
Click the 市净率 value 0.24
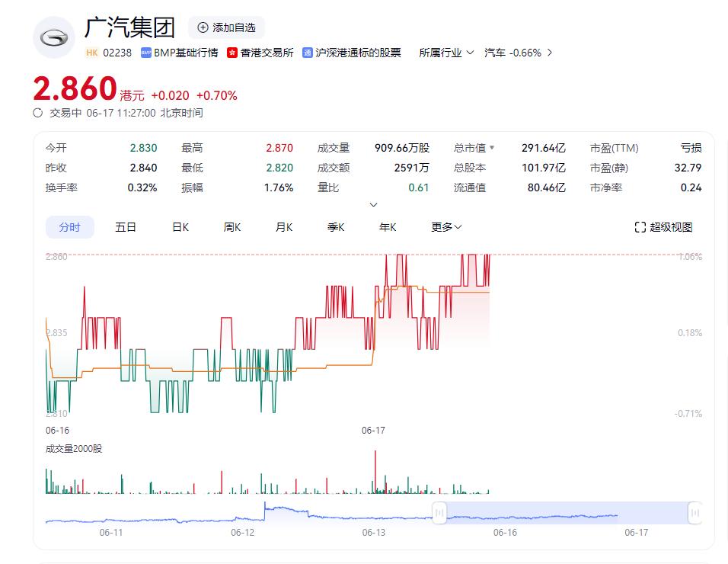point(691,187)
